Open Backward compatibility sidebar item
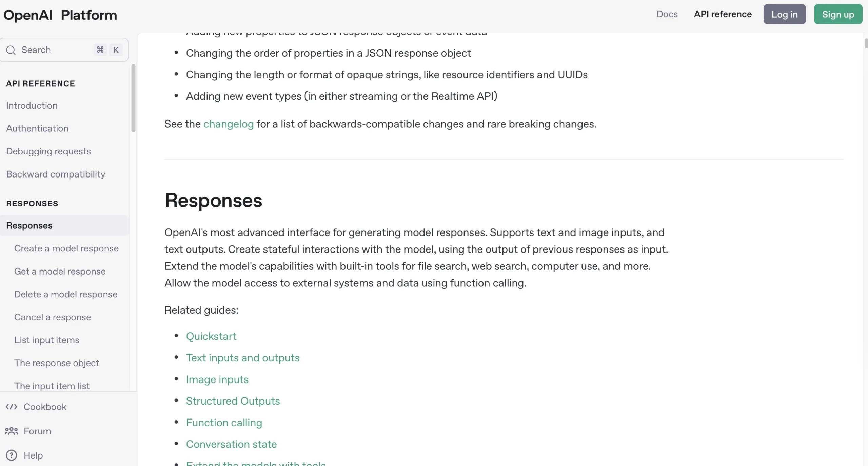The width and height of the screenshot is (868, 466). tap(56, 174)
